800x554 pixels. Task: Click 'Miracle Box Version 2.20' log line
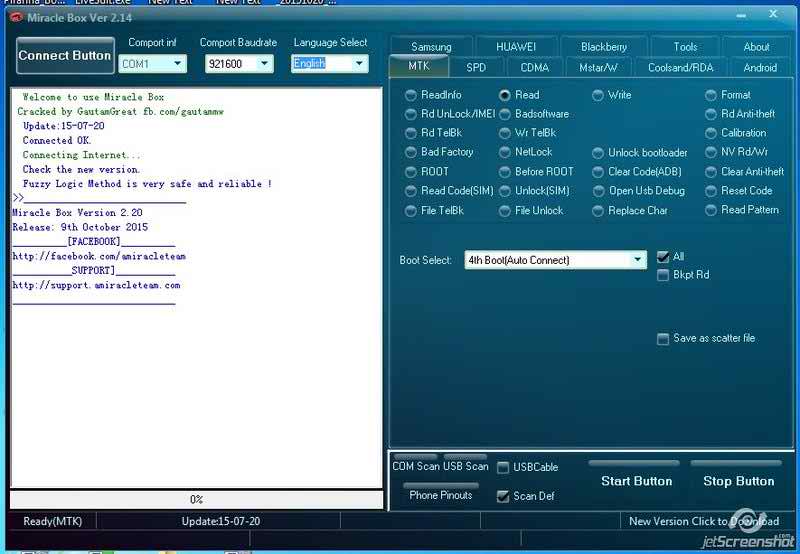[78, 213]
